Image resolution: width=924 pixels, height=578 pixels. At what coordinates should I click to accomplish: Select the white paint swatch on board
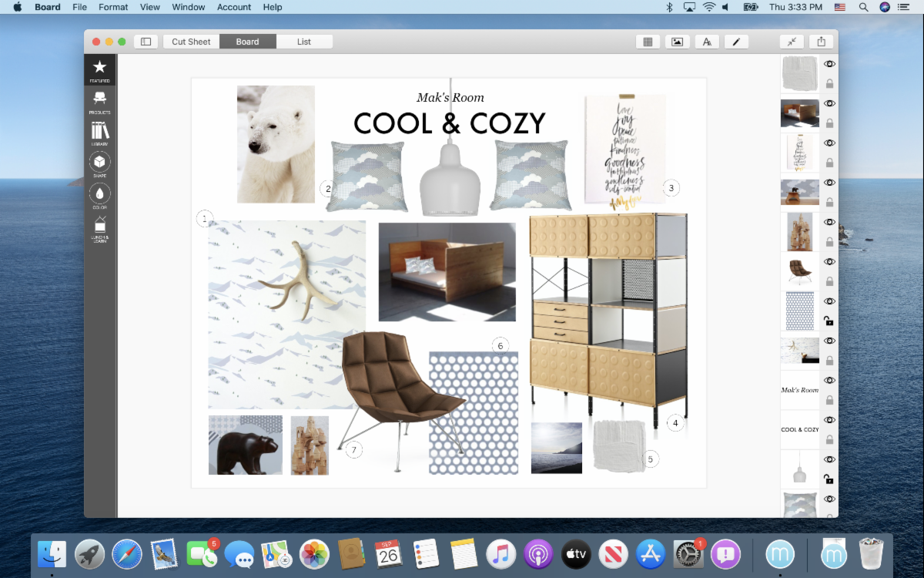(x=619, y=446)
